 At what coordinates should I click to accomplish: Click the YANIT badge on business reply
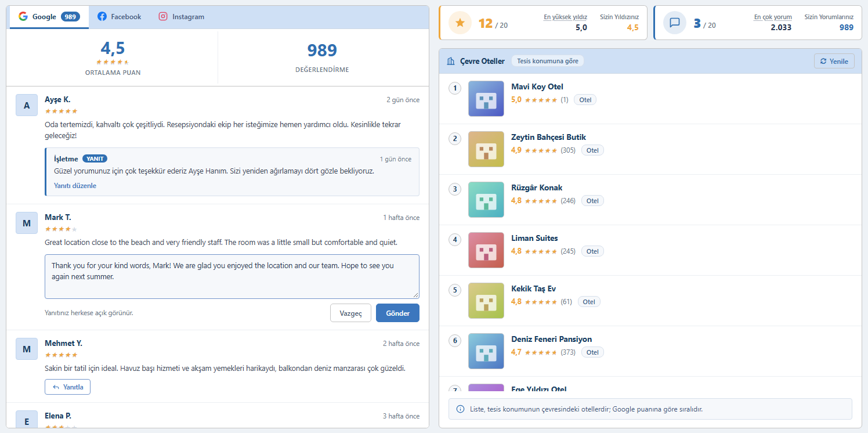(95, 158)
